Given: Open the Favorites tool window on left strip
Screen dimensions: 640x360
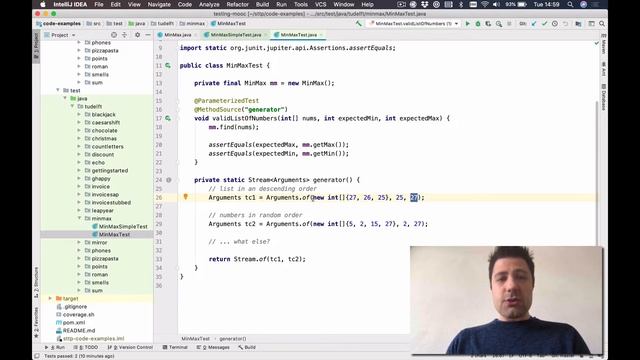Looking at the screenshot, I should [36, 322].
